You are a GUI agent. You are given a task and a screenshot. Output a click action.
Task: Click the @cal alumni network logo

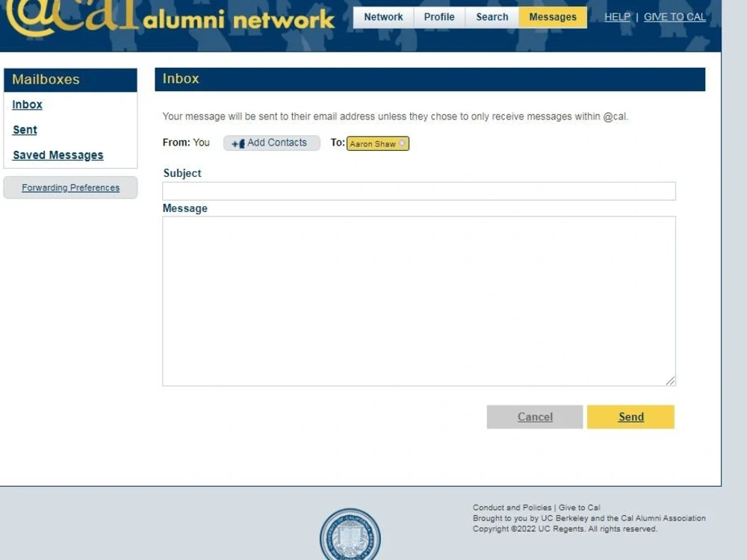(170, 17)
